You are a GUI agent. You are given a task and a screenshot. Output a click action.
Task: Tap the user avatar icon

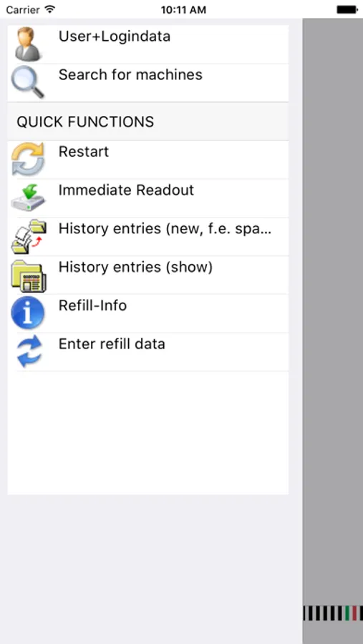[x=28, y=44]
